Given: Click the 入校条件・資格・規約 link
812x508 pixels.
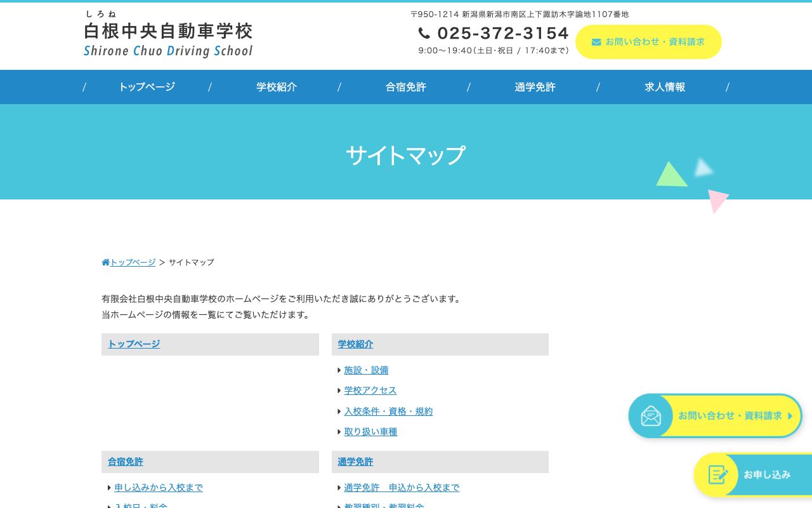Looking at the screenshot, I should coord(388,411).
